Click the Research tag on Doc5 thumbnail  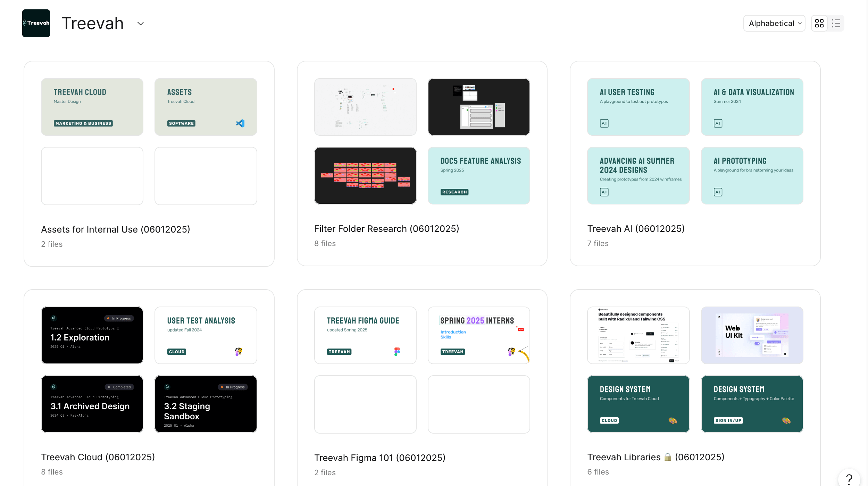click(454, 192)
